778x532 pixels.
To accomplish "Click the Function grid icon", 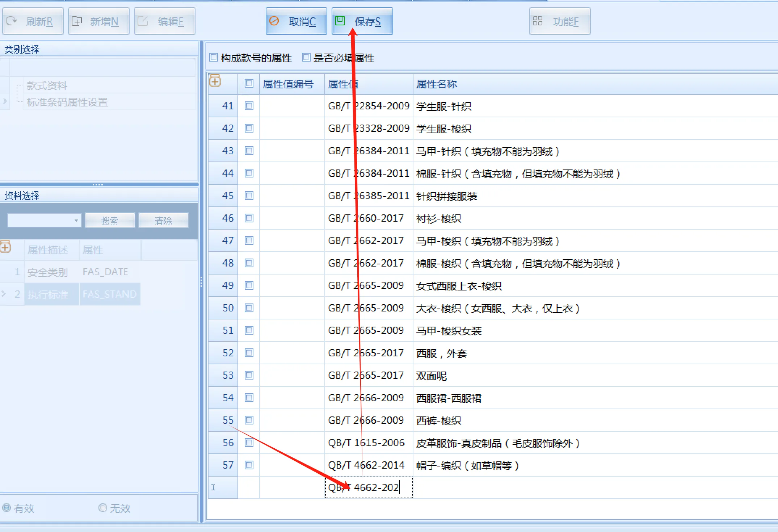I will pyautogui.click(x=537, y=21).
